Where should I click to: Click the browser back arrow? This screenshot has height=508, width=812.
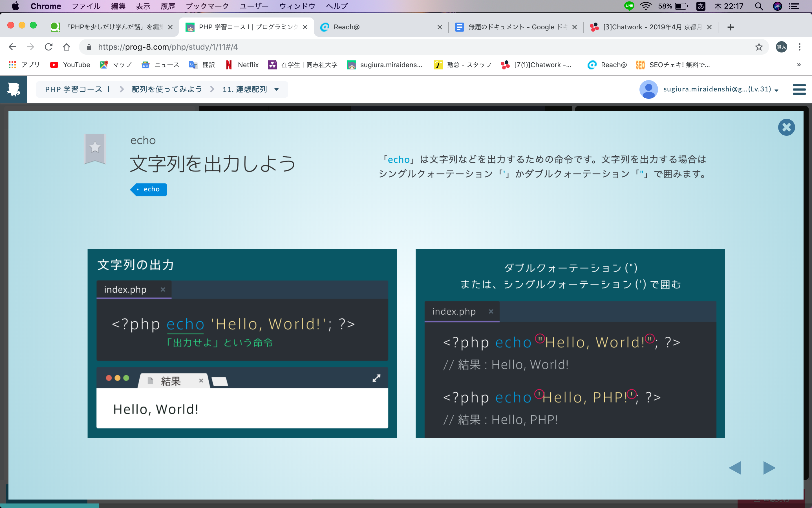[12, 47]
